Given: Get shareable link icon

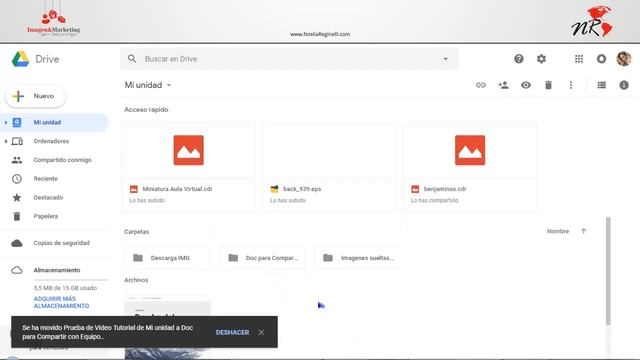Looking at the screenshot, I should 481,85.
